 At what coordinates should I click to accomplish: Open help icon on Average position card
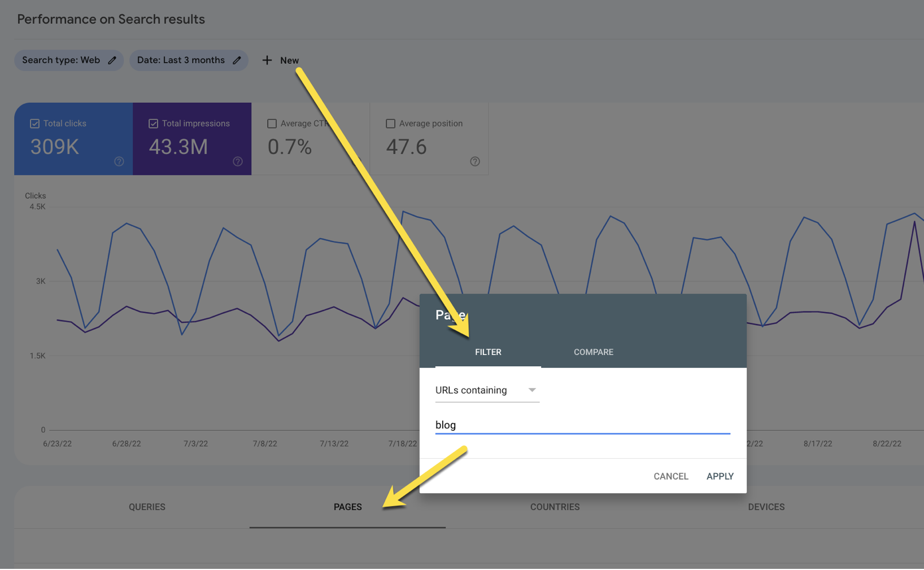click(475, 161)
